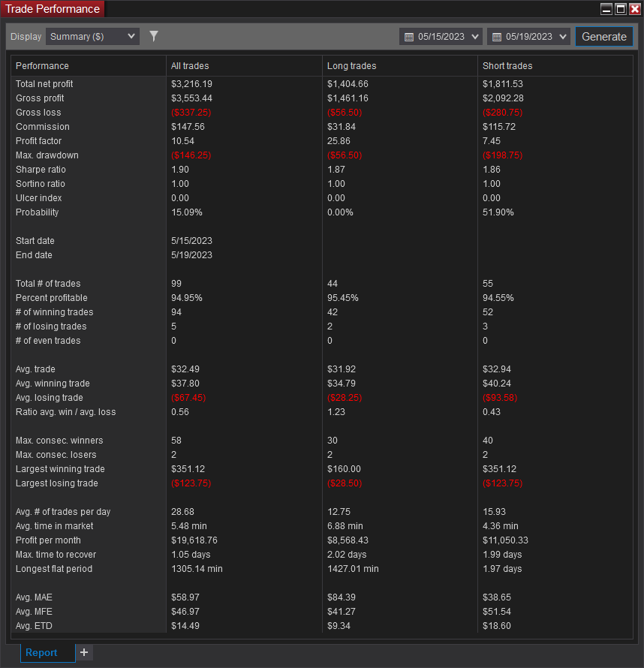The height and width of the screenshot is (668, 644).
Task: Select the Performance column header
Action: [x=88, y=66]
